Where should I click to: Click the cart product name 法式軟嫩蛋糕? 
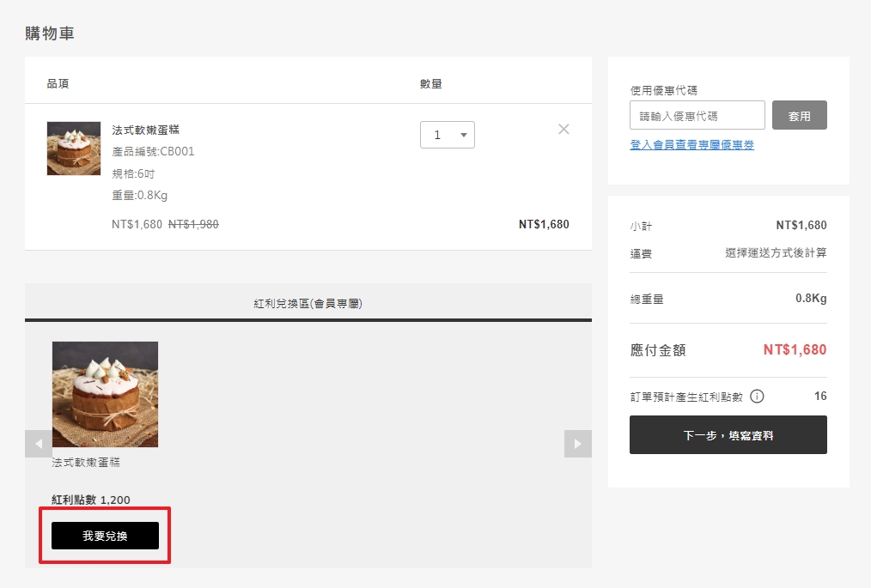coord(145,130)
